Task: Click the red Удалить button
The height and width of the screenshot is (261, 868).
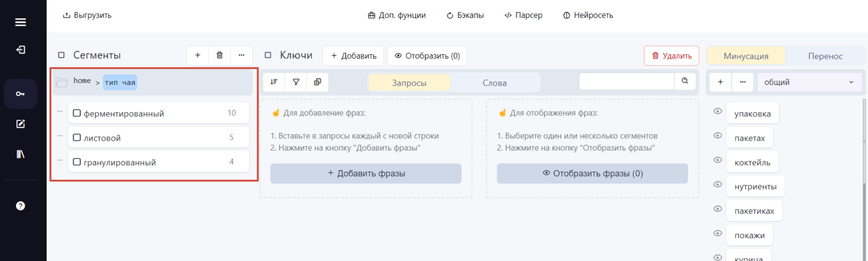Action: [671, 56]
